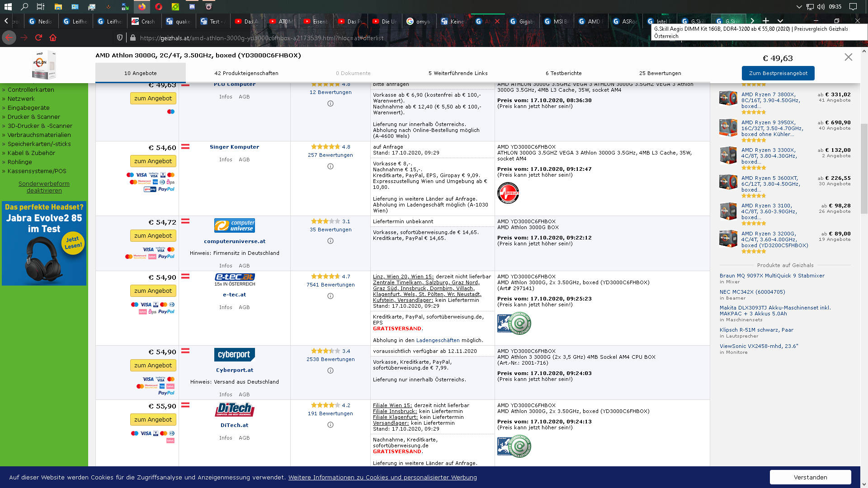Click the info icon under DiTech ratings
Image resolution: width=868 pixels, height=488 pixels.
pos(330,425)
